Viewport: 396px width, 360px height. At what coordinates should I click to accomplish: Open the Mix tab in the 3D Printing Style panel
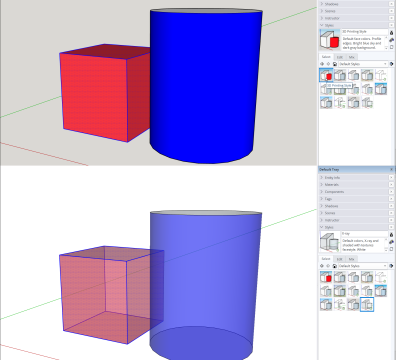click(351, 57)
